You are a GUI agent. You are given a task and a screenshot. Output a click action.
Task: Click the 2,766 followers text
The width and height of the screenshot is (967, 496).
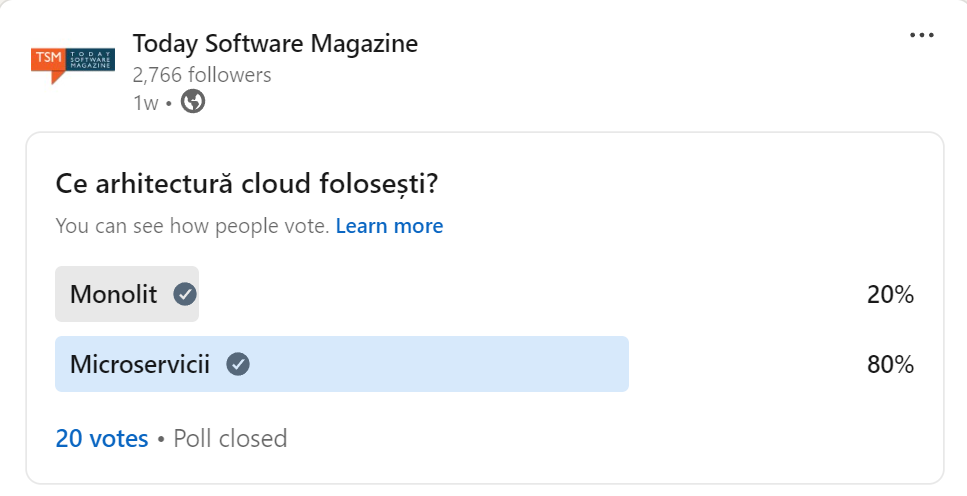click(x=202, y=75)
